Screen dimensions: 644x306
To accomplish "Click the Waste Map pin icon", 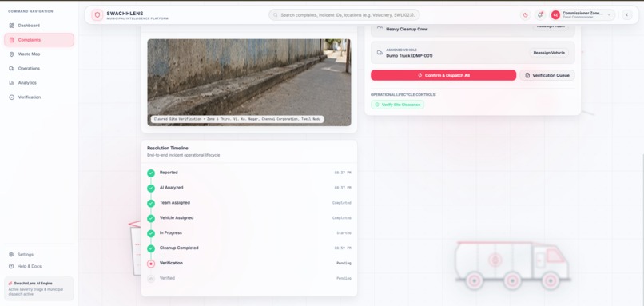I will click(11, 54).
